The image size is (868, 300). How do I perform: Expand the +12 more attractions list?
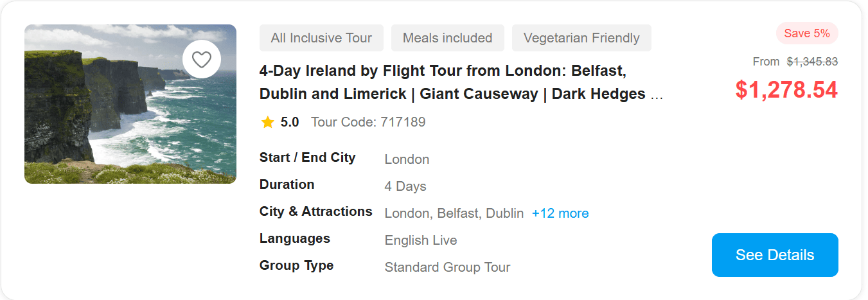(560, 213)
